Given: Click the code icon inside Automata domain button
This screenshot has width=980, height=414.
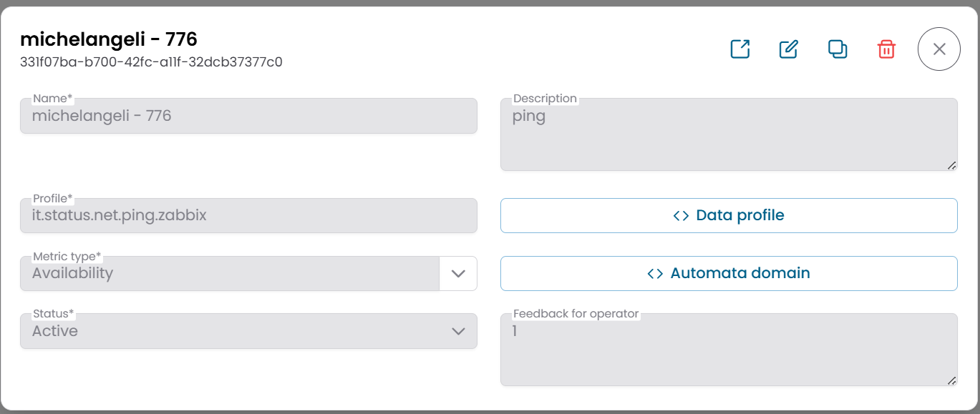Looking at the screenshot, I should click(656, 272).
